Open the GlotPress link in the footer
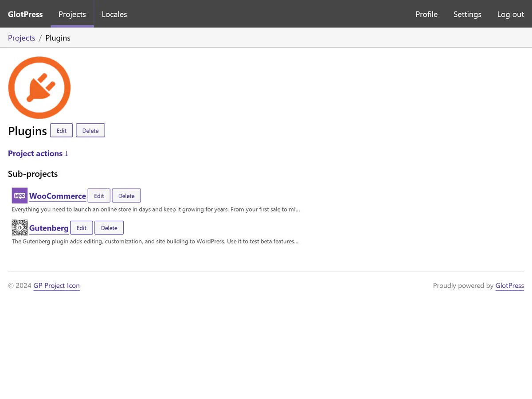The image size is (532, 399). pyautogui.click(x=510, y=286)
